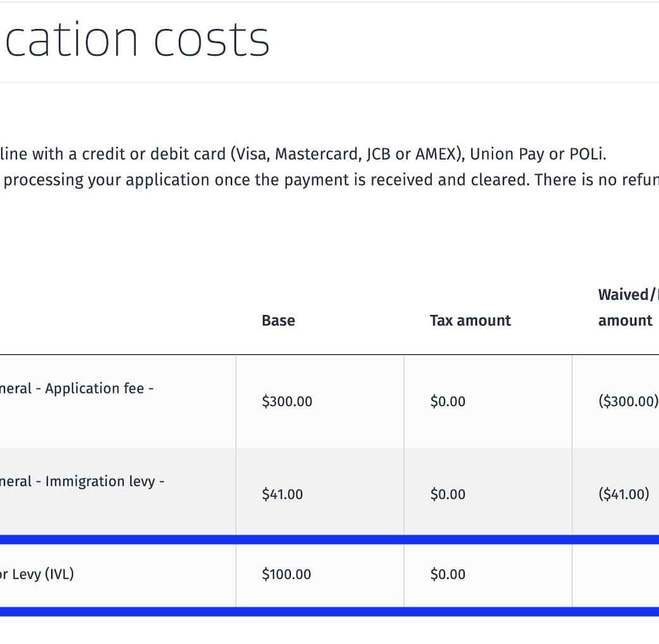Click the $41.00 base amount cell
Screen dimensions: 659x644
(x=283, y=495)
